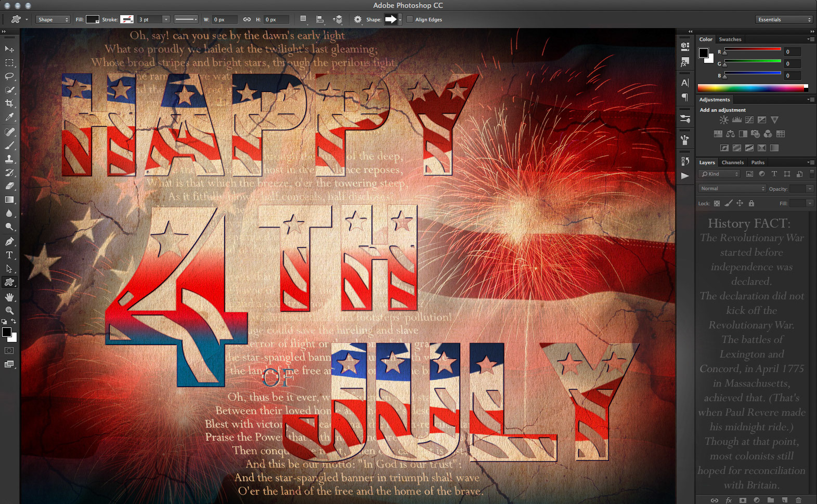Click the foreground color swatch in Color panel

704,53
